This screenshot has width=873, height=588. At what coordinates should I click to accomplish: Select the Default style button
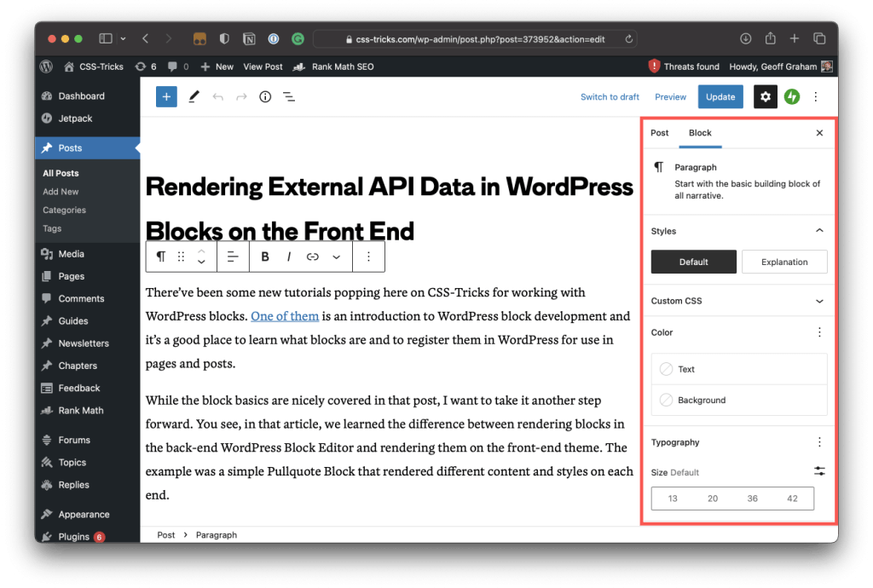(693, 262)
